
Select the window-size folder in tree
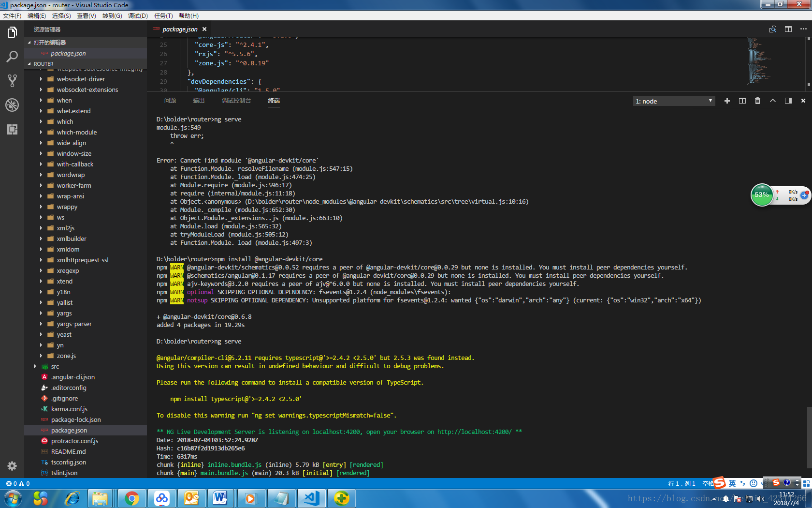tap(86, 153)
